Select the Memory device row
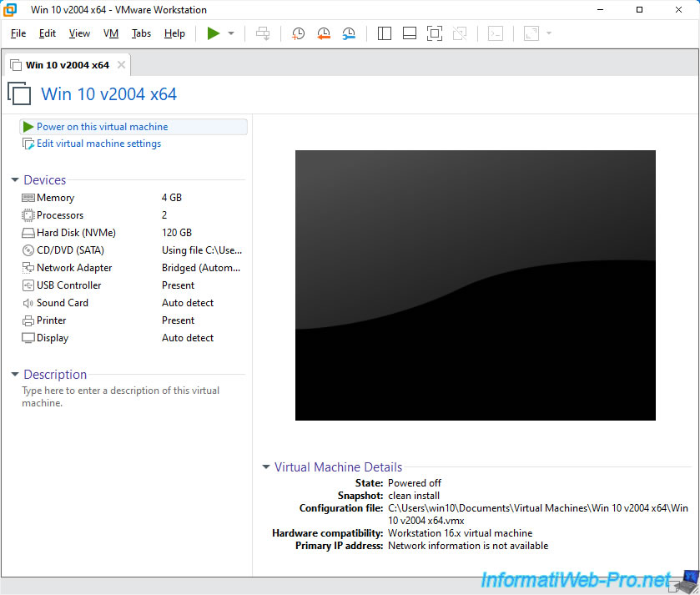 (x=133, y=198)
